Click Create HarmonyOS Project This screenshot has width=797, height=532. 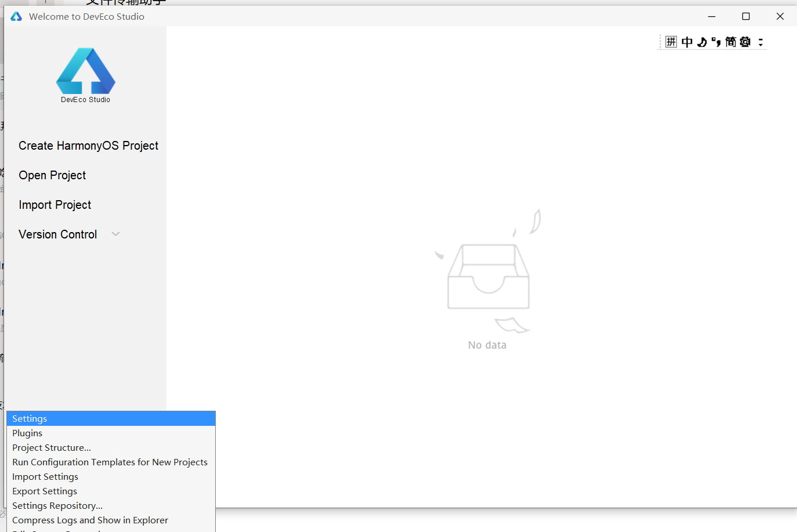[x=88, y=146]
